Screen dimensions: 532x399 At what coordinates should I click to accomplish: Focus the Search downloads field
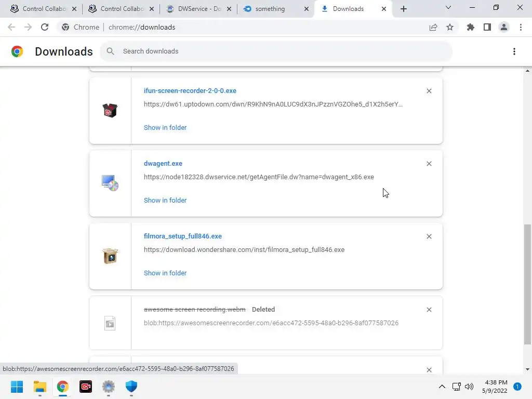click(x=276, y=51)
